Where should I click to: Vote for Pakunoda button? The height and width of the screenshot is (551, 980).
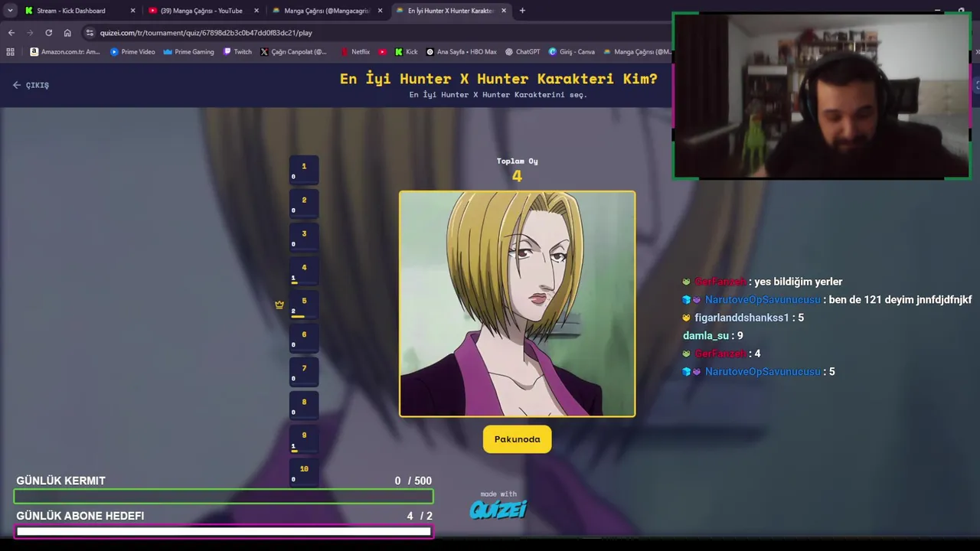[517, 439]
